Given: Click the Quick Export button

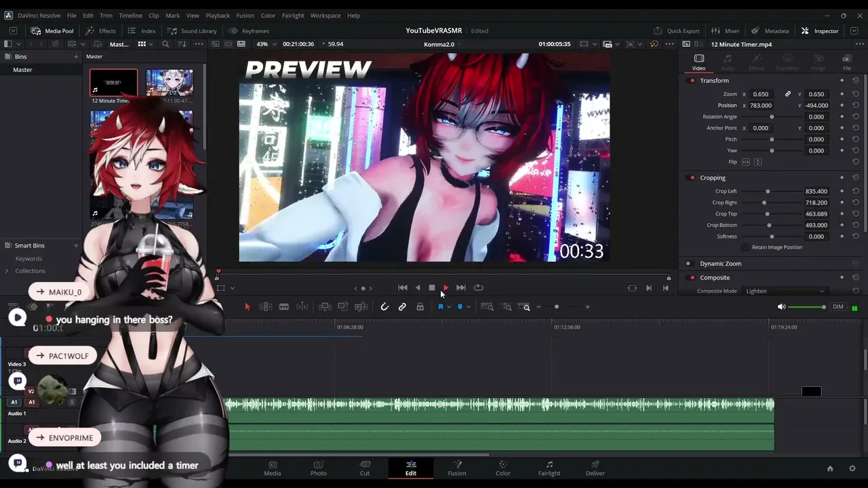Looking at the screenshot, I should pos(677,30).
